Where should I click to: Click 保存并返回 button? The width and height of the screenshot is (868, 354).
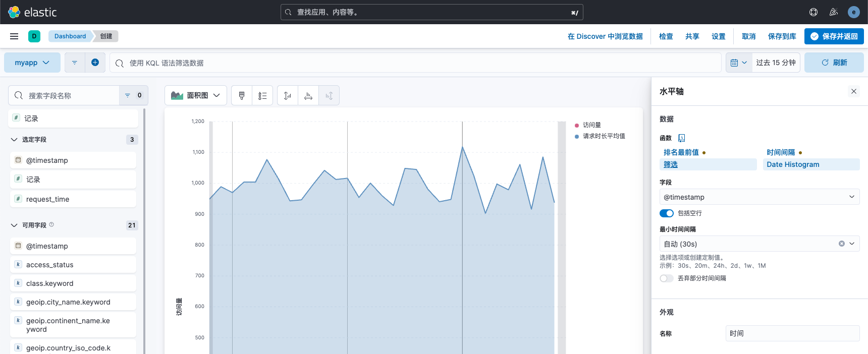pyautogui.click(x=834, y=36)
